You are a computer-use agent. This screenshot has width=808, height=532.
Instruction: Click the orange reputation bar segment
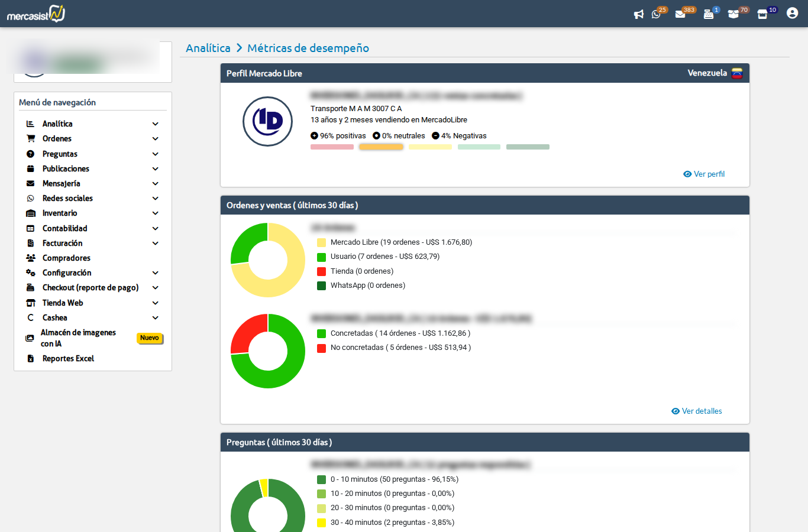381,147
